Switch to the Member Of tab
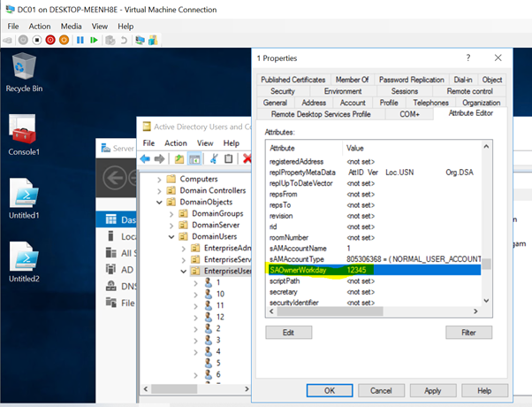The image size is (532, 407). point(353,80)
